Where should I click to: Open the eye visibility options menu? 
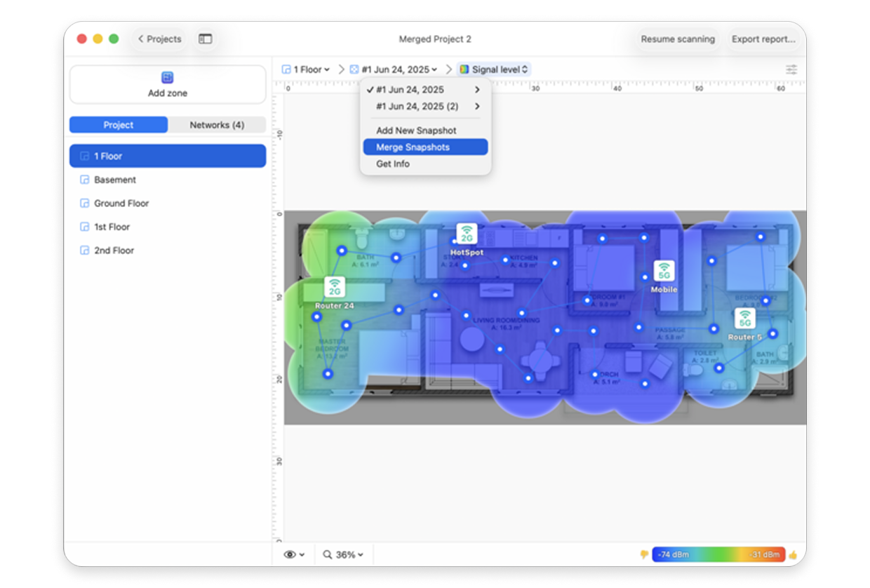click(294, 554)
